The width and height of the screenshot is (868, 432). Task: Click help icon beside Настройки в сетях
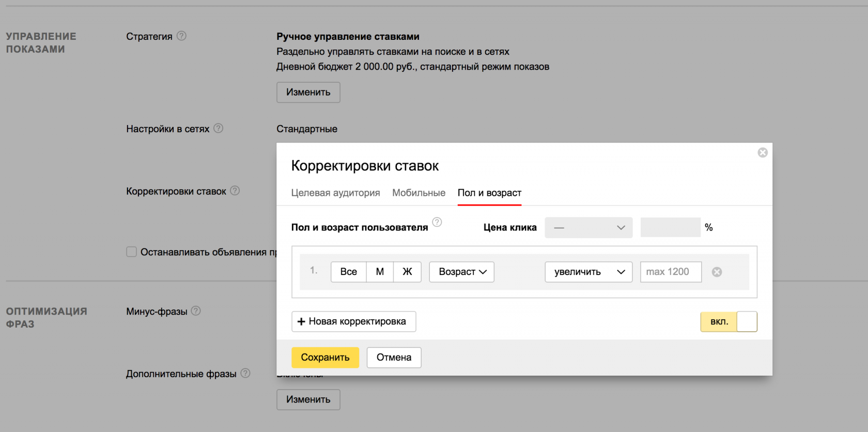tap(219, 128)
